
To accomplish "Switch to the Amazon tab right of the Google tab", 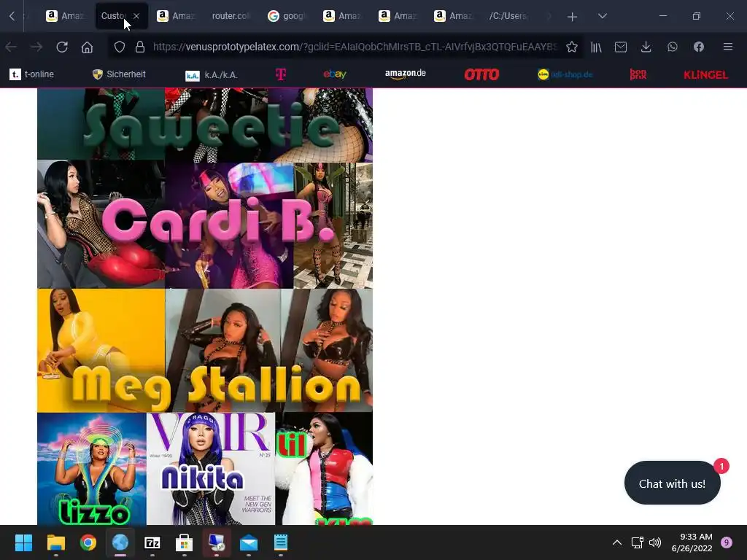I will 342,16.
